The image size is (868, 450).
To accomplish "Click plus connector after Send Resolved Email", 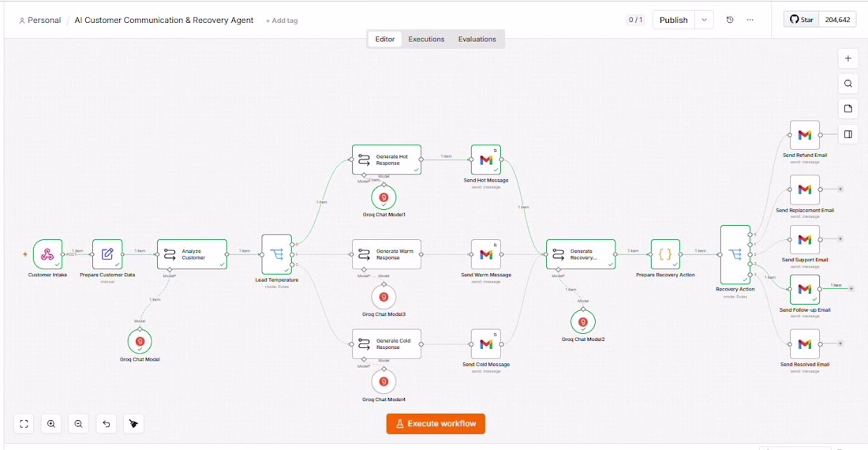I will click(x=840, y=343).
